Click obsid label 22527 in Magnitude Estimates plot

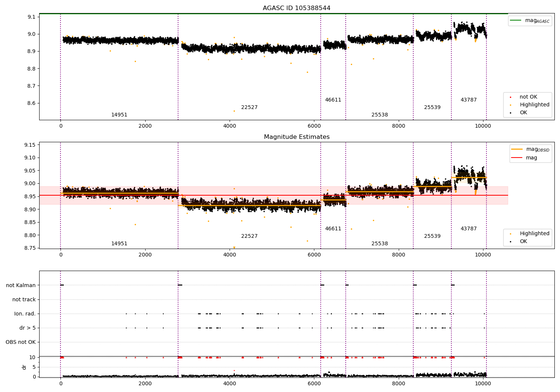coord(249,236)
